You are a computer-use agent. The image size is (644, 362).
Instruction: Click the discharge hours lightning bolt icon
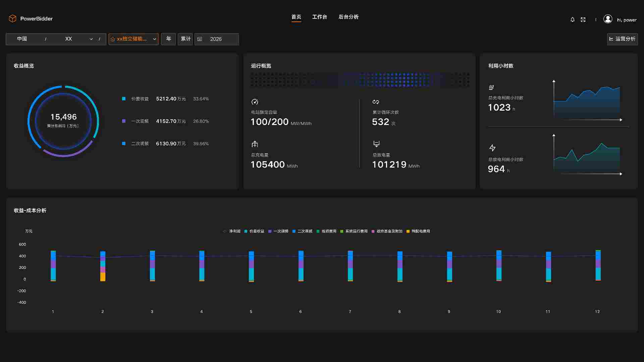point(492,148)
